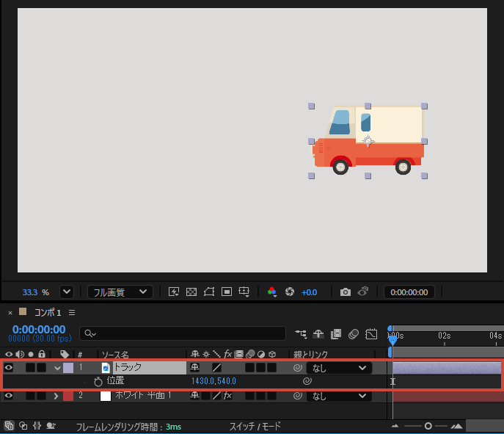Image resolution: width=504 pixels, height=434 pixels.
Task: Toggle quality switch on トラック layer
Action: tap(216, 367)
